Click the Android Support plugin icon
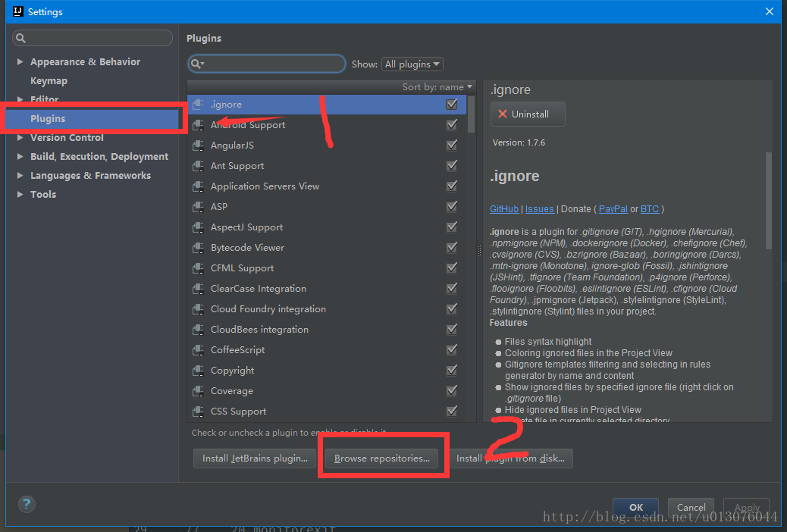The width and height of the screenshot is (787, 532). coord(198,125)
